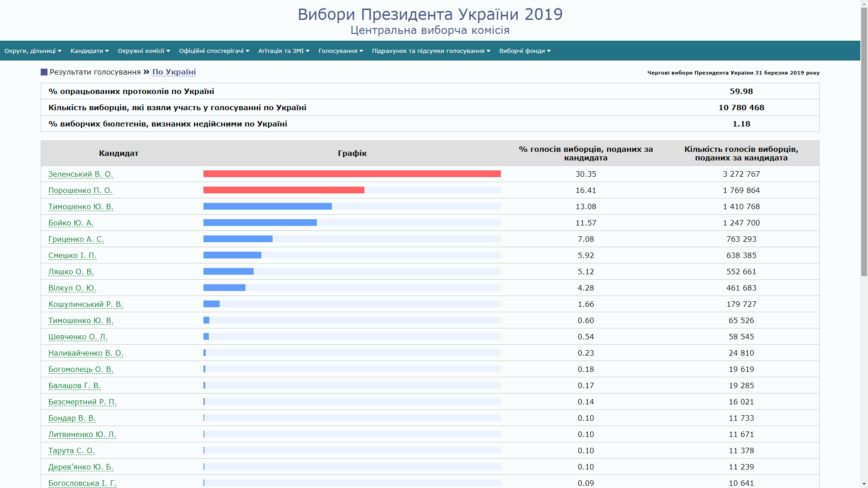Click the page's vertical scrollbar thumb

[x=864, y=141]
